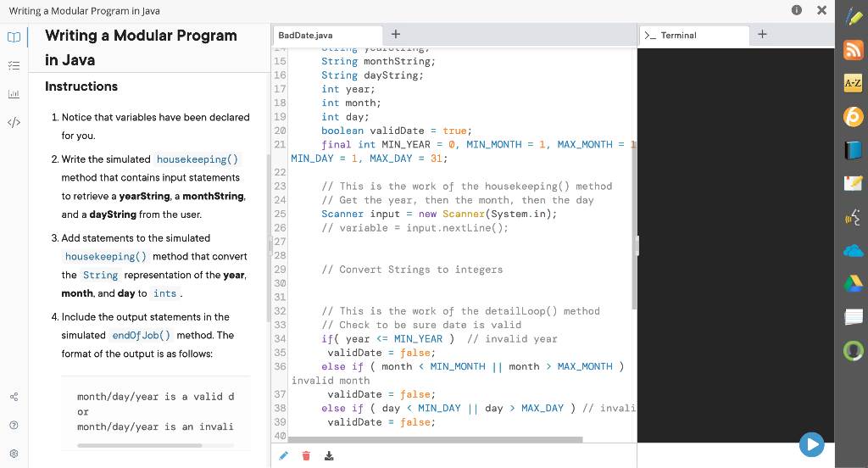Open the bar chart results icon
868x468 pixels.
14,93
